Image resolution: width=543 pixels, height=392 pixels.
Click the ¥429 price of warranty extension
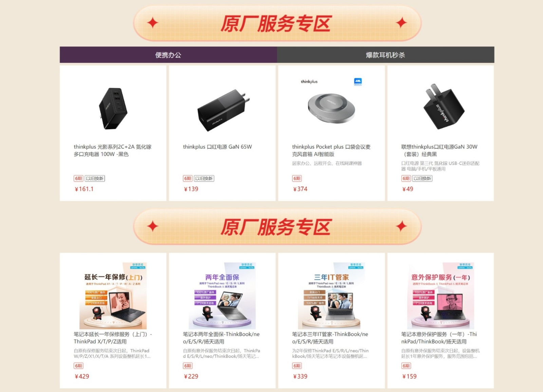(82, 376)
